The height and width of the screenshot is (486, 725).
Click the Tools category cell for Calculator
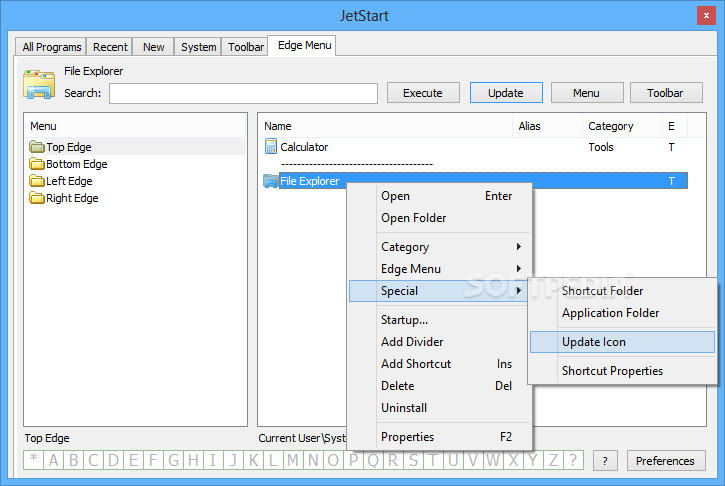coord(601,147)
